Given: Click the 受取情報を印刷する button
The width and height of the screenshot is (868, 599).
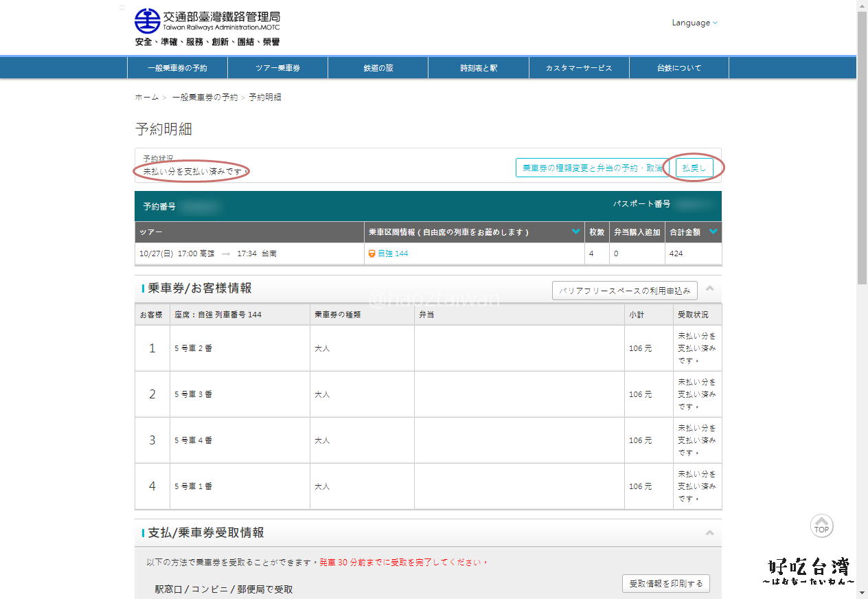Looking at the screenshot, I should 665,584.
